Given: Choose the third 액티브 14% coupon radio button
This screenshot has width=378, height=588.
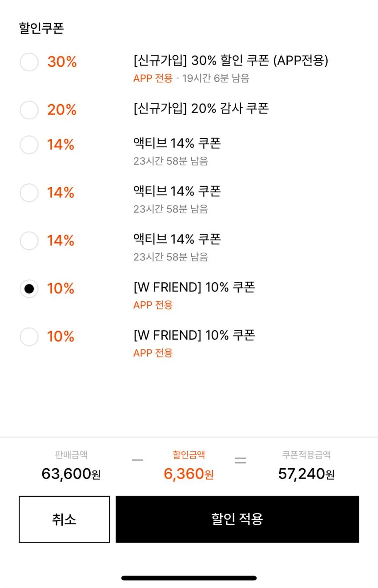Looking at the screenshot, I should coord(29,241).
